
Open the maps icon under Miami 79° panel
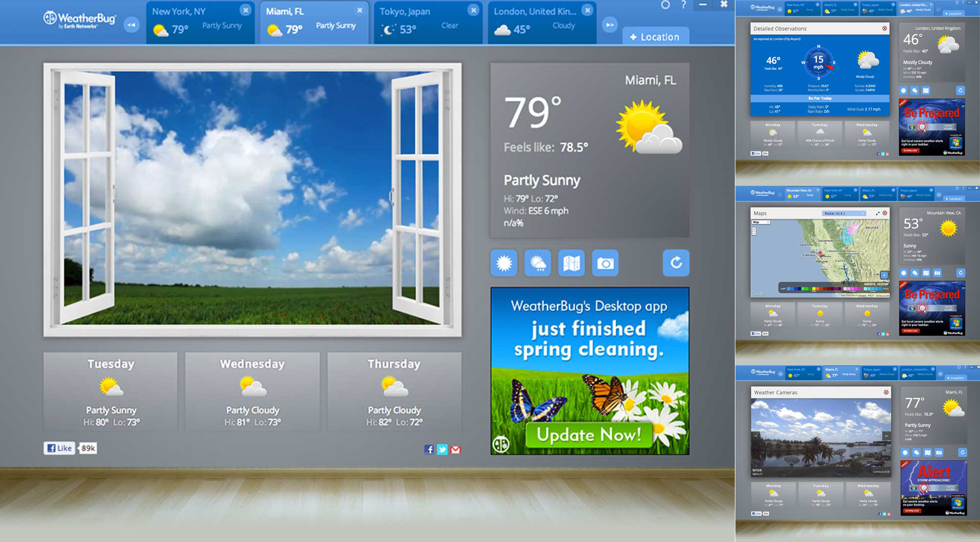(x=572, y=263)
